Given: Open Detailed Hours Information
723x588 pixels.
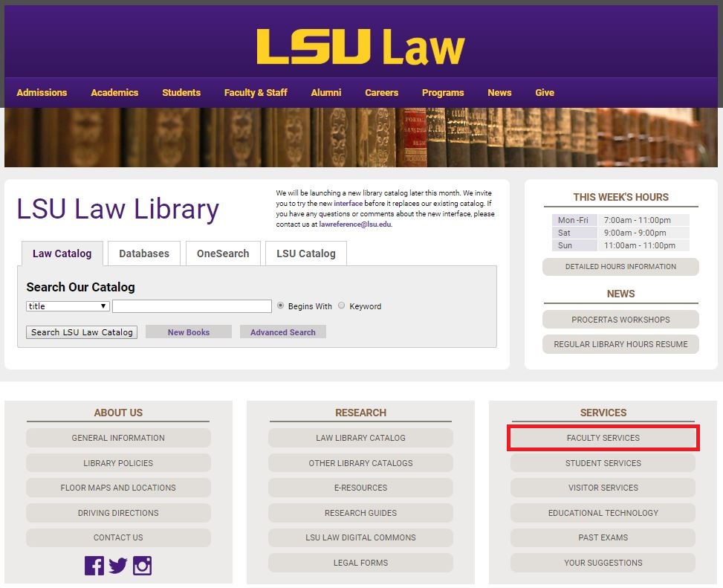Looking at the screenshot, I should pyautogui.click(x=620, y=267).
